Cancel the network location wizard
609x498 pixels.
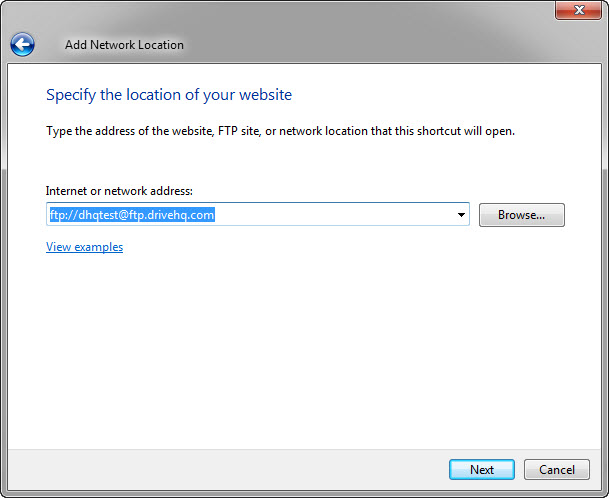click(x=556, y=469)
